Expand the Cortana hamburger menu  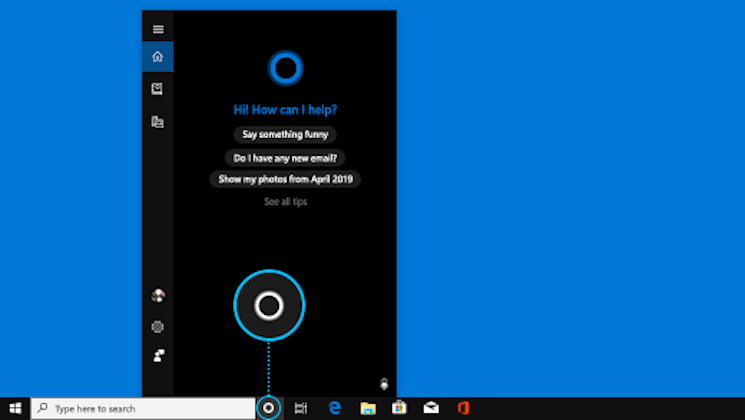click(x=157, y=29)
